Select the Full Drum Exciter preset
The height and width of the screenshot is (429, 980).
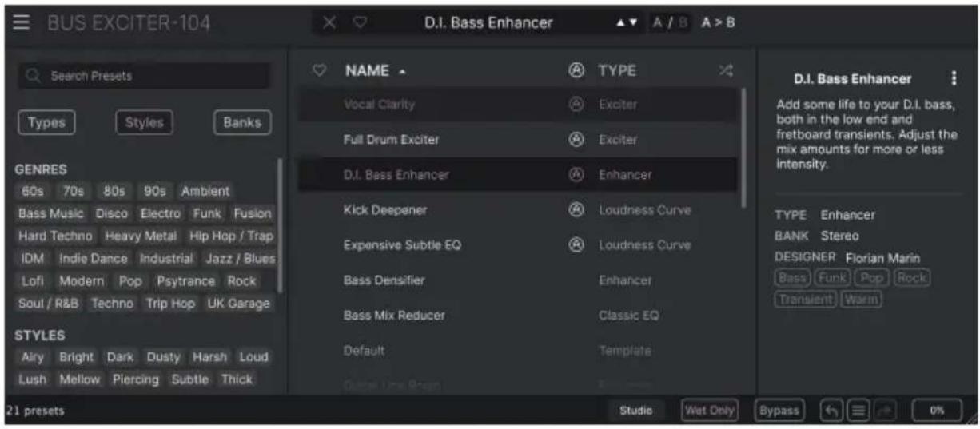coord(518,140)
